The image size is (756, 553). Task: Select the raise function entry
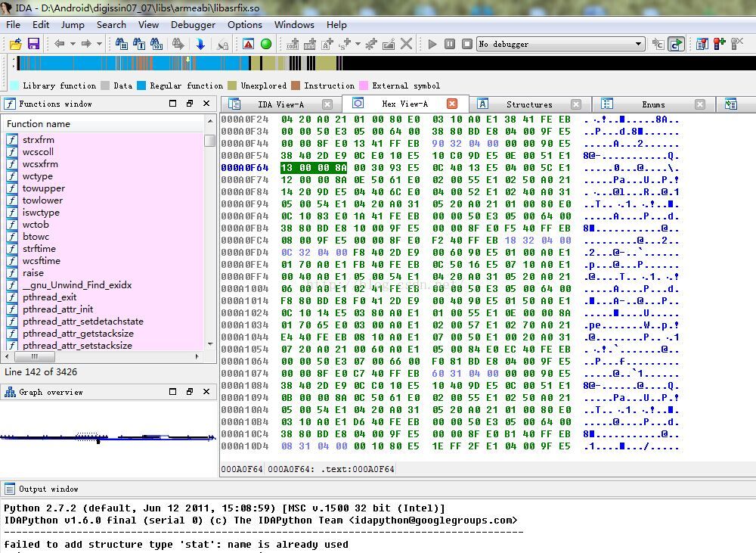(x=33, y=273)
